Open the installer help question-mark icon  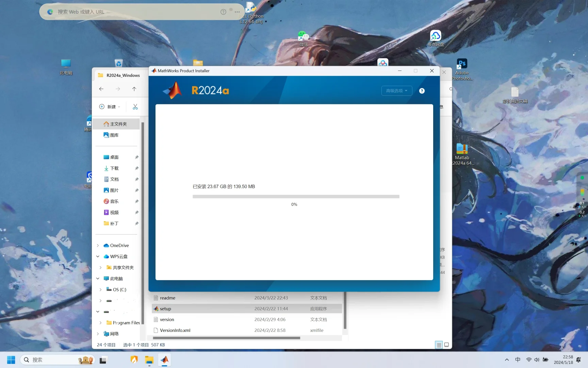point(422,91)
